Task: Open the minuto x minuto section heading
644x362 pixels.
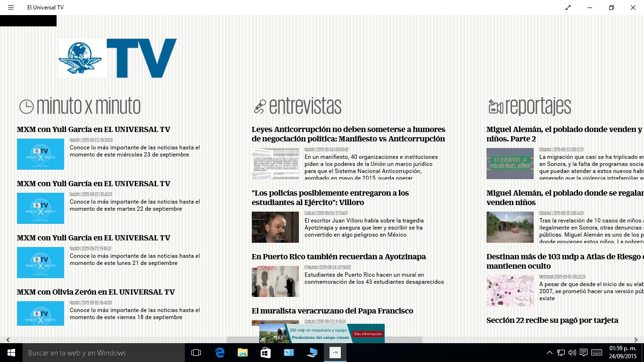Action: point(89,107)
